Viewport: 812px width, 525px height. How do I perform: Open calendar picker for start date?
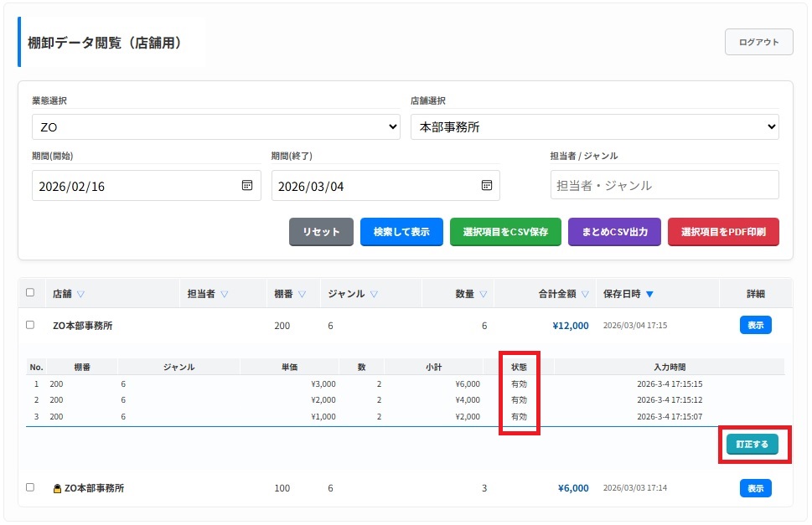coord(247,186)
